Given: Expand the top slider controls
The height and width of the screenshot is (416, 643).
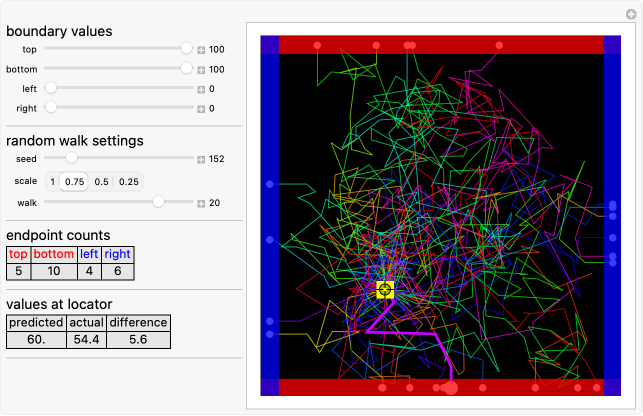Looking at the screenshot, I should coord(201,50).
